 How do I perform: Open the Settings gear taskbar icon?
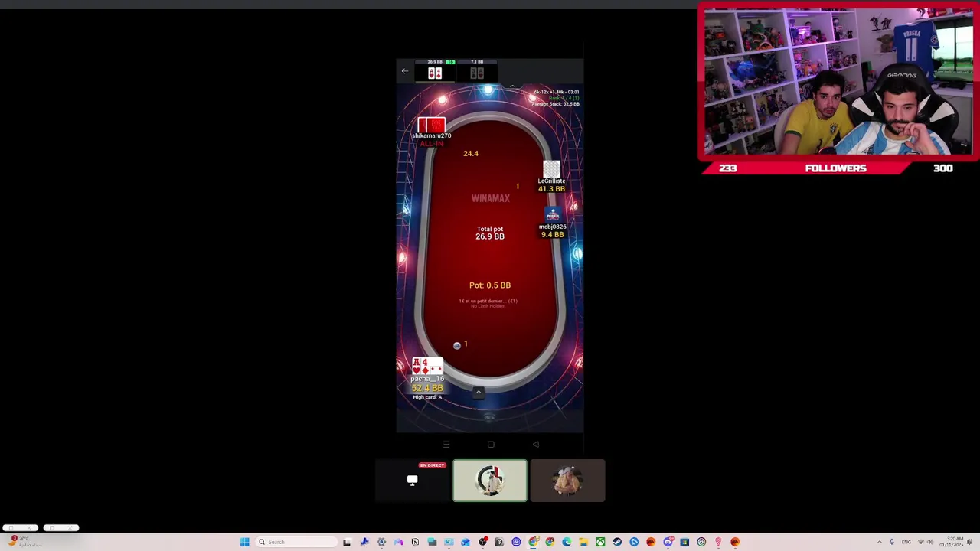click(381, 542)
